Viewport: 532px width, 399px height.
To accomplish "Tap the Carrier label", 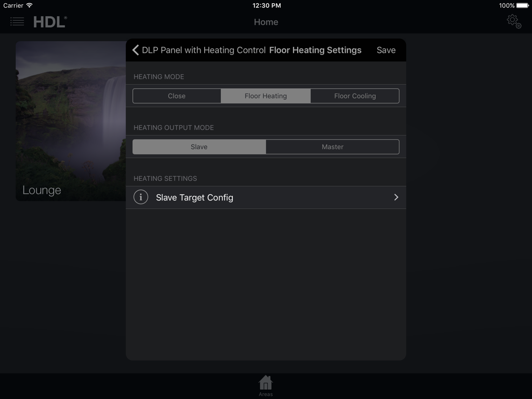I will [x=13, y=5].
